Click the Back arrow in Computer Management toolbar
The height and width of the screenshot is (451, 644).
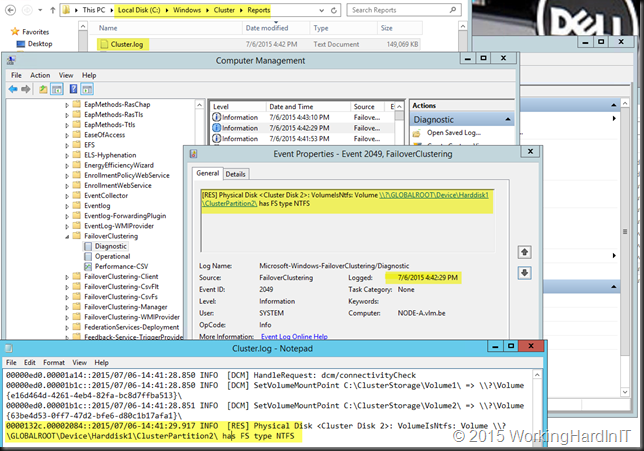click(13, 89)
